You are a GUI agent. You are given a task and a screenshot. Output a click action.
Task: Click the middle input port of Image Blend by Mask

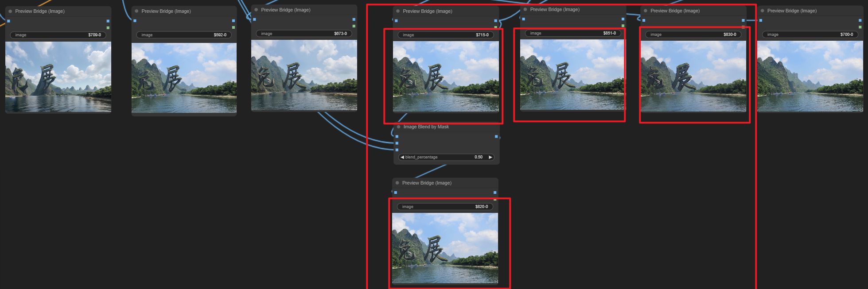point(397,143)
